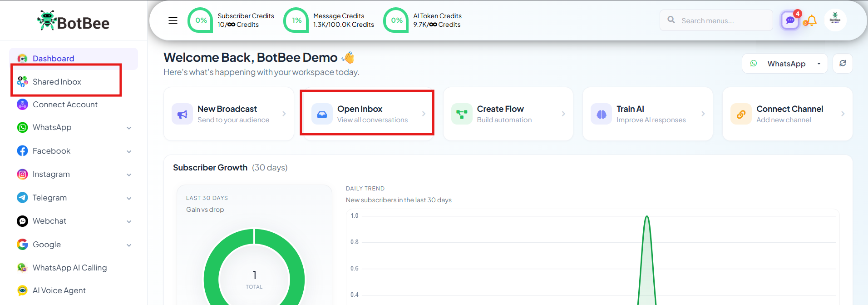Click the Dashboard sidebar icon
The image size is (868, 305).
22,59
